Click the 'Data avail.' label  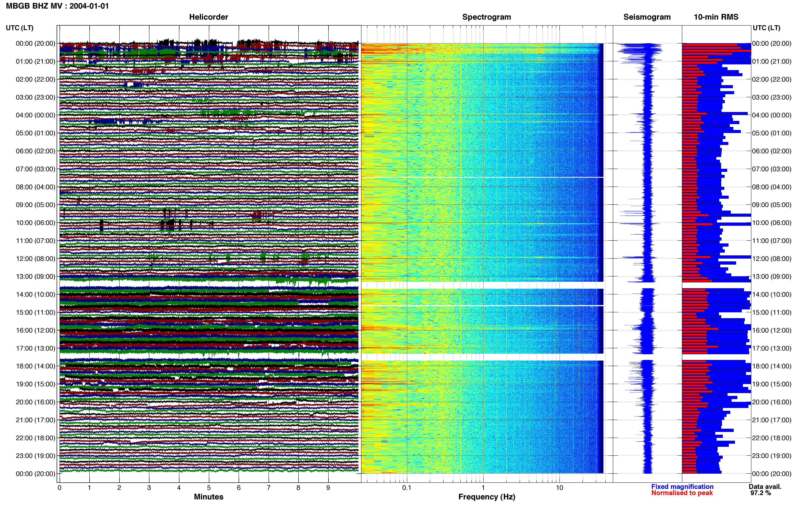(x=765, y=486)
